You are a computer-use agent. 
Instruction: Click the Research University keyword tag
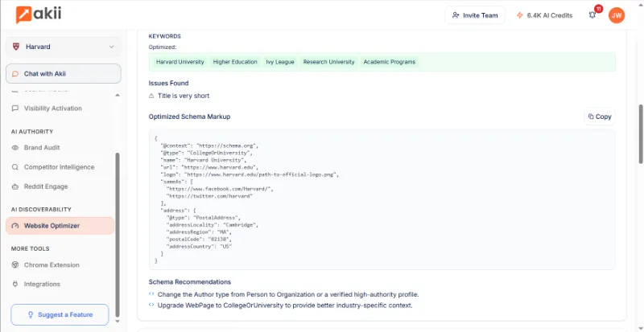tap(328, 62)
